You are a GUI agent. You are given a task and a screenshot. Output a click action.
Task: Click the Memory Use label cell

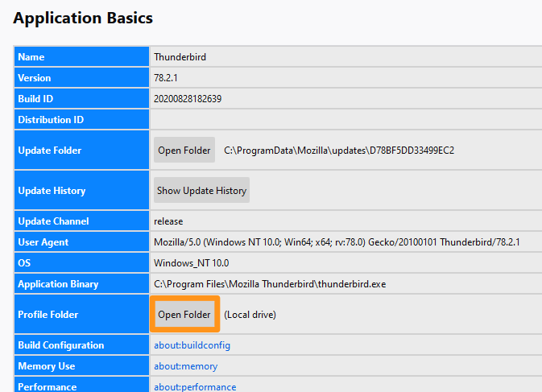(x=81, y=366)
